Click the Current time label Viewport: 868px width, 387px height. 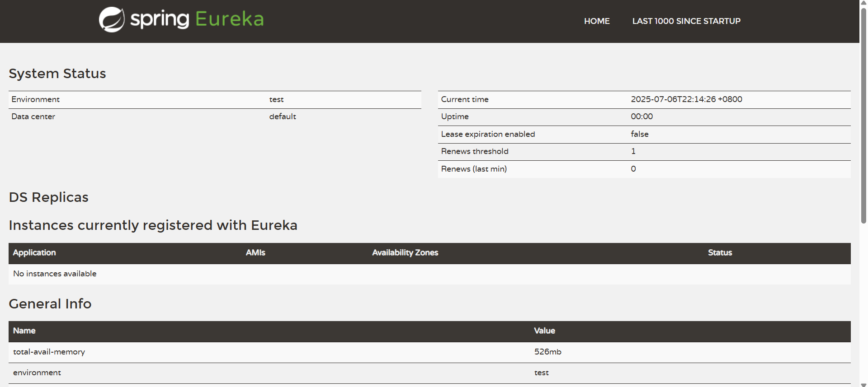tap(465, 99)
